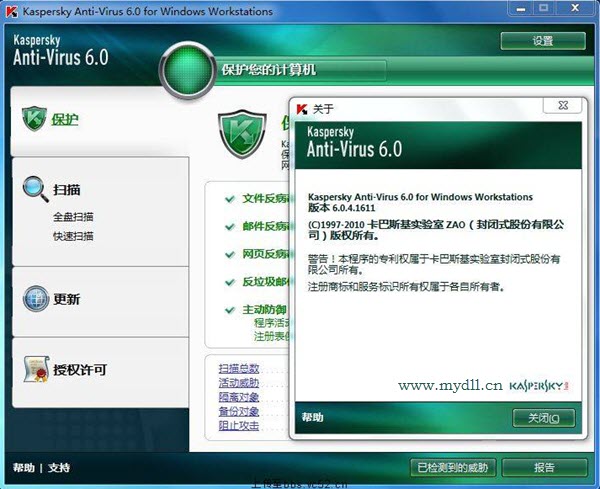Open 网页反病毒 component
The height and width of the screenshot is (489, 600).
tap(266, 254)
